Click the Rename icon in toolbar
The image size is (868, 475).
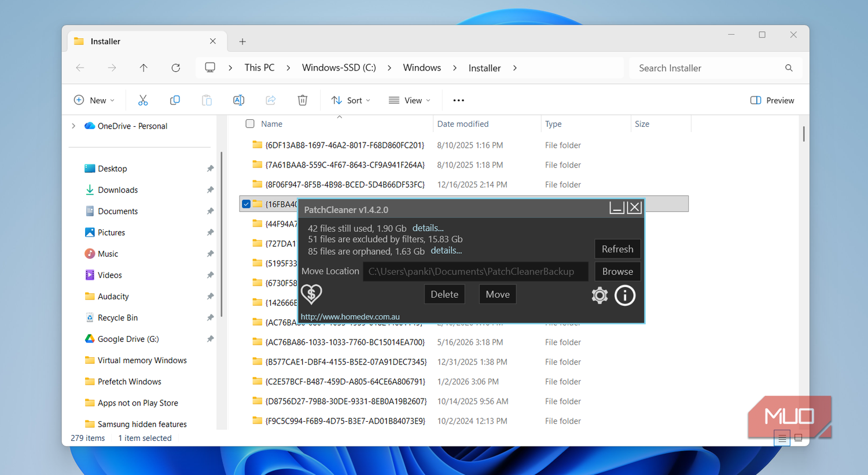tap(238, 100)
